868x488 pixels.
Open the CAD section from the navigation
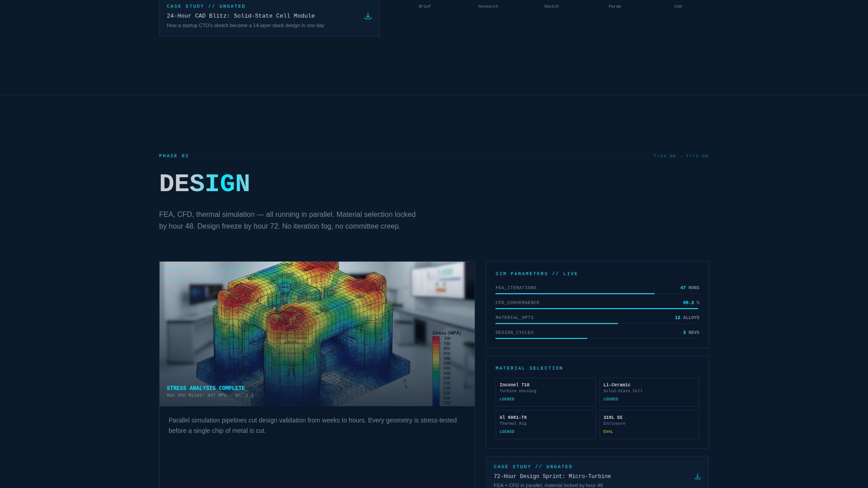(678, 6)
